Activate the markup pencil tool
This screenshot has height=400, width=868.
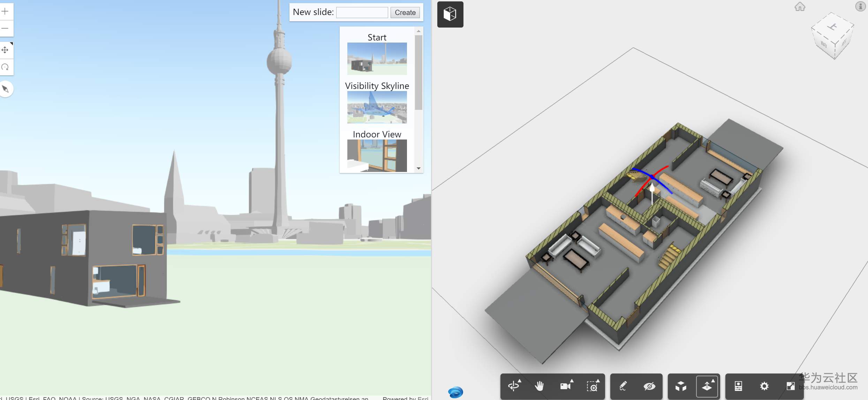point(623,386)
